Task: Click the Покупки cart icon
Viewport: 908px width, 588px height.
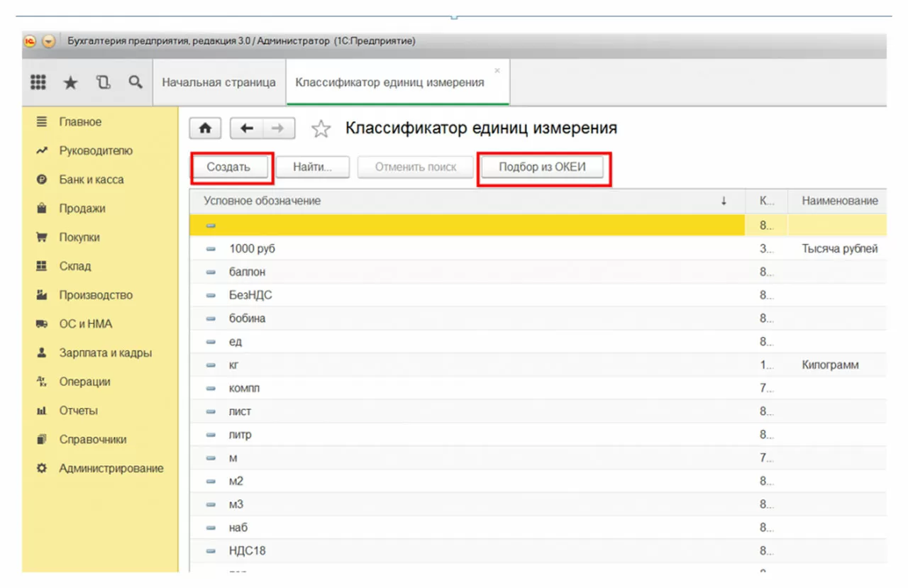Action: point(42,238)
